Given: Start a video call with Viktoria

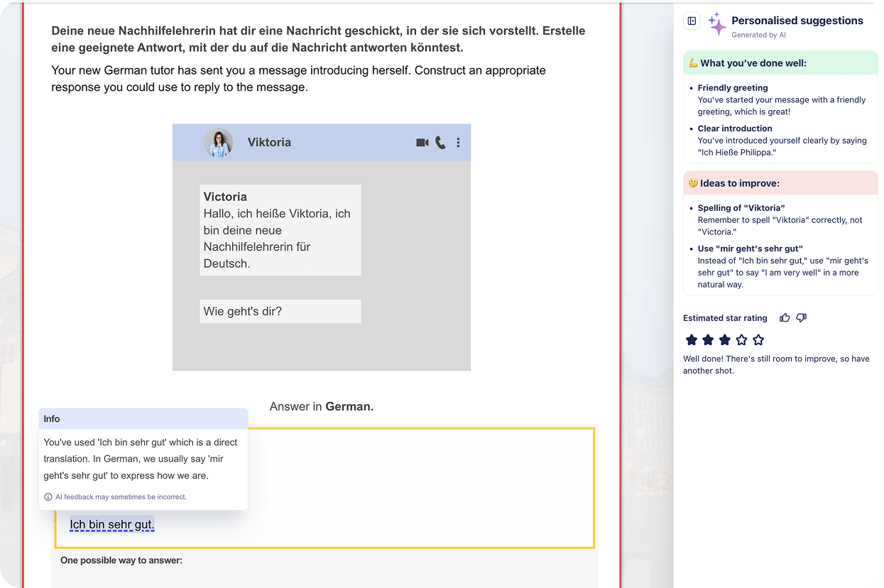Looking at the screenshot, I should click(x=422, y=143).
